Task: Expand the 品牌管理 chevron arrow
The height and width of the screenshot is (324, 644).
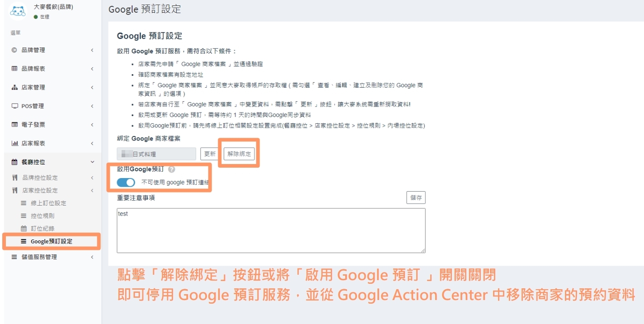Action: (92, 50)
